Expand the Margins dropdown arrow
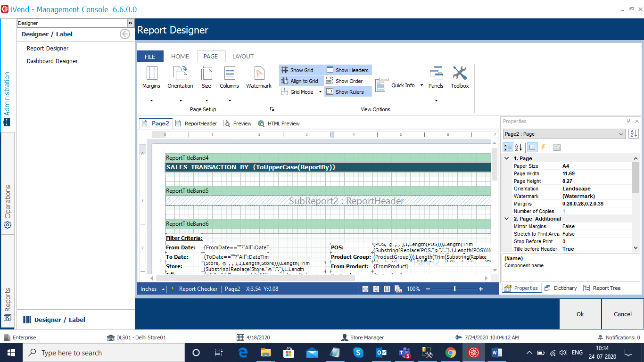Viewport: 644px width, 362px height. (x=151, y=100)
